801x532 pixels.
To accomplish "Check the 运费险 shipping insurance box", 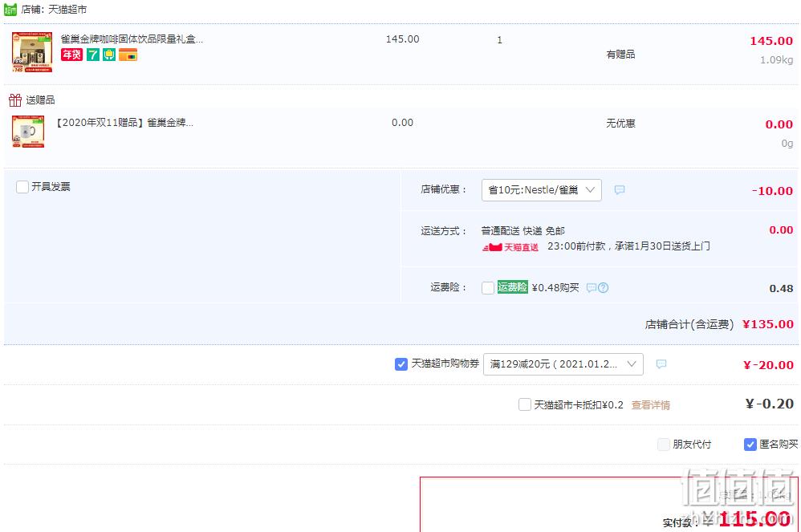I will pos(488,288).
